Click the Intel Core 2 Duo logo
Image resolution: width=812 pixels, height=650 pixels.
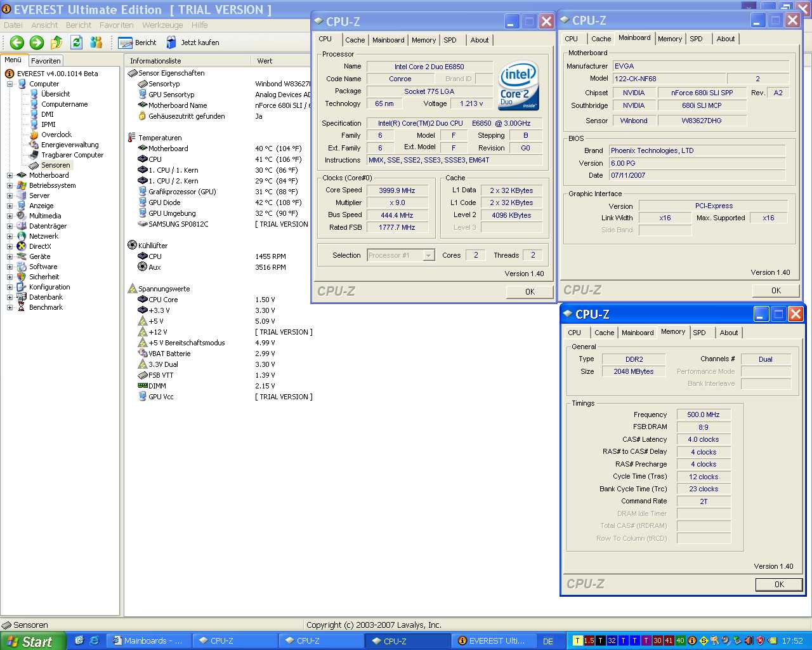pos(519,84)
